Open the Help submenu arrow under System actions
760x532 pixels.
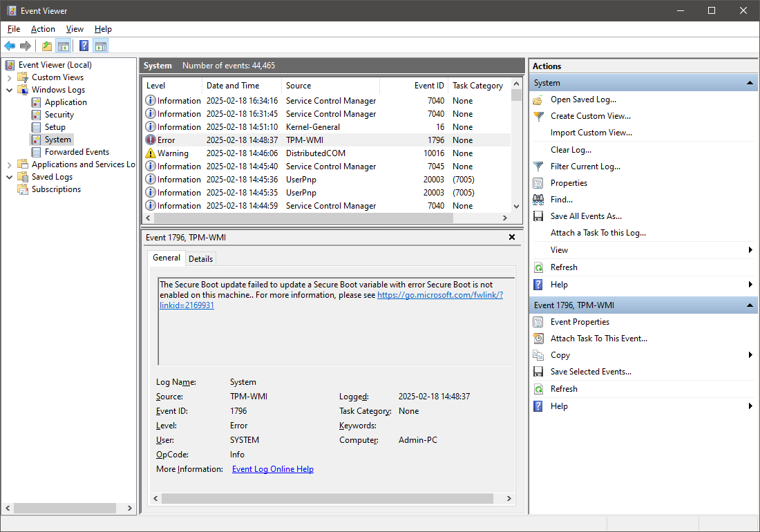750,285
